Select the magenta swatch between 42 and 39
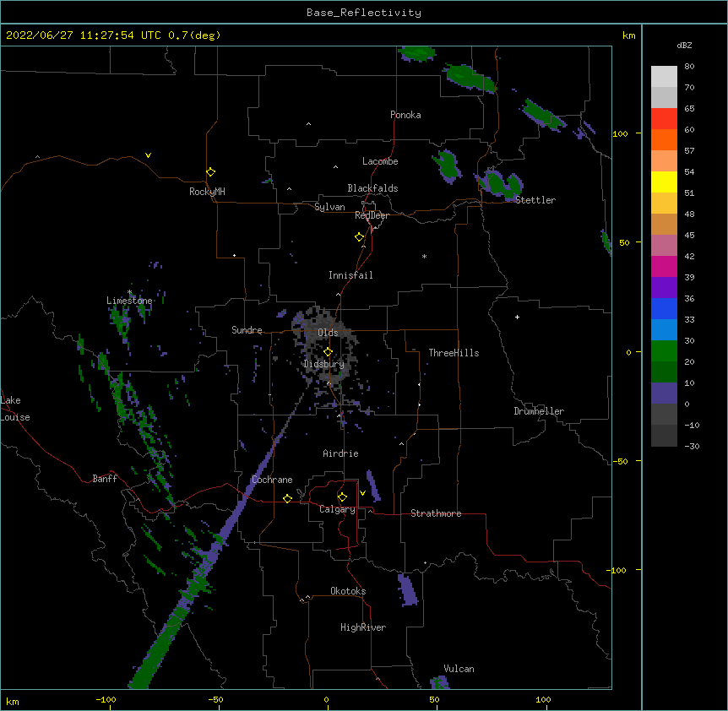 click(x=664, y=266)
